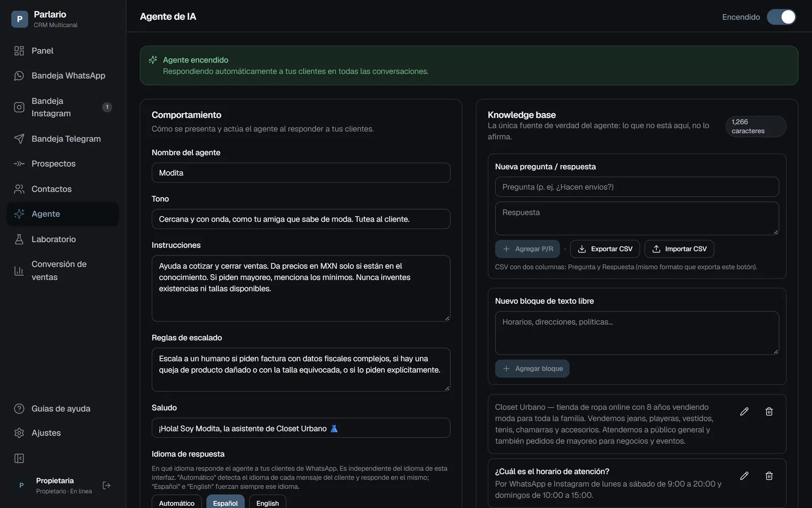Click the WhatsApp icon in sidebar
812x508 pixels.
19,76
